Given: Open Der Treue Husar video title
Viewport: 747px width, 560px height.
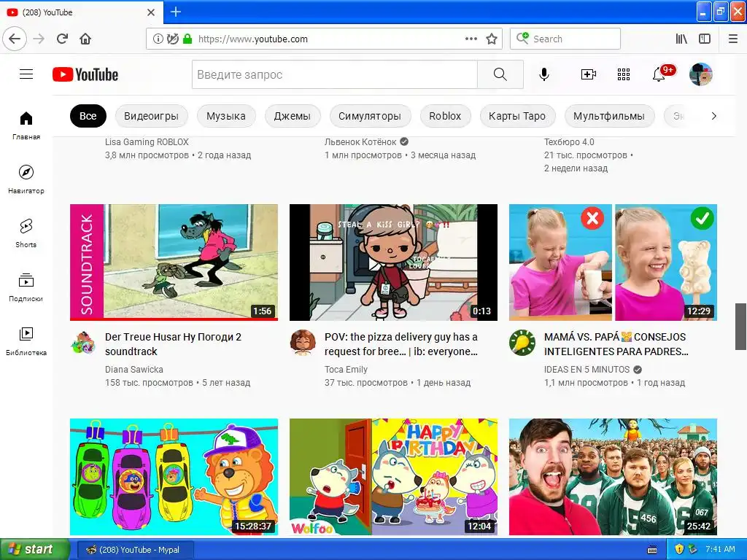Looking at the screenshot, I should (x=174, y=344).
